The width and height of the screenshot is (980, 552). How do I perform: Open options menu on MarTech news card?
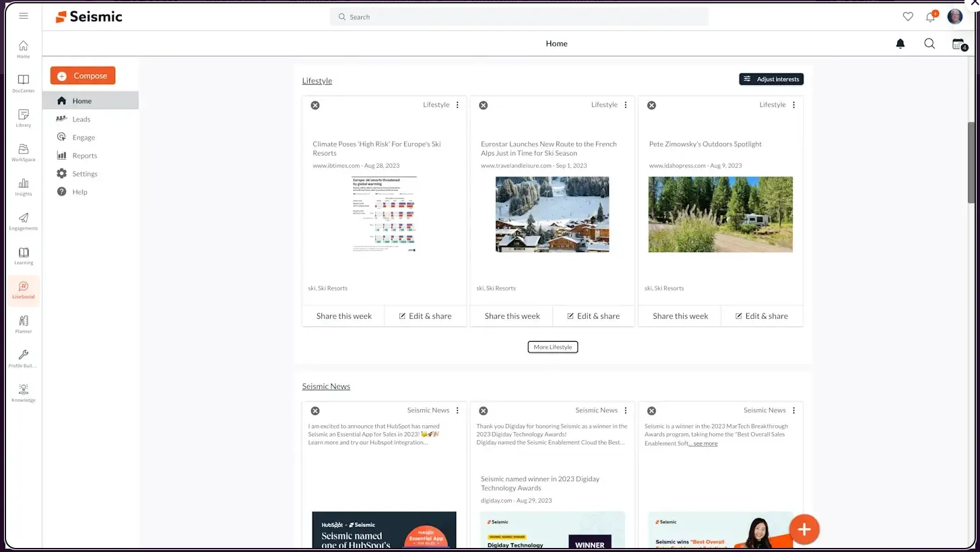pos(793,410)
